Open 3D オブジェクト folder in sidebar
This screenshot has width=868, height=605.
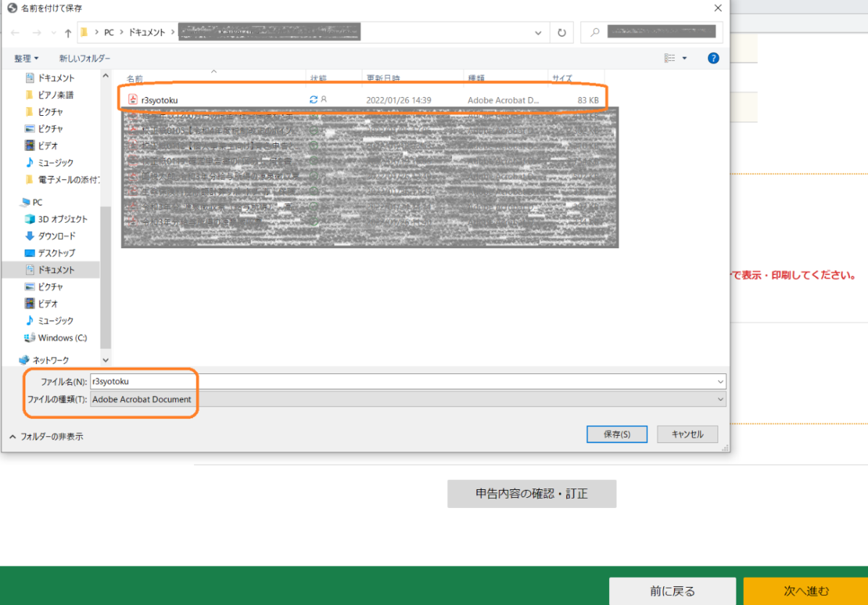[62, 219]
